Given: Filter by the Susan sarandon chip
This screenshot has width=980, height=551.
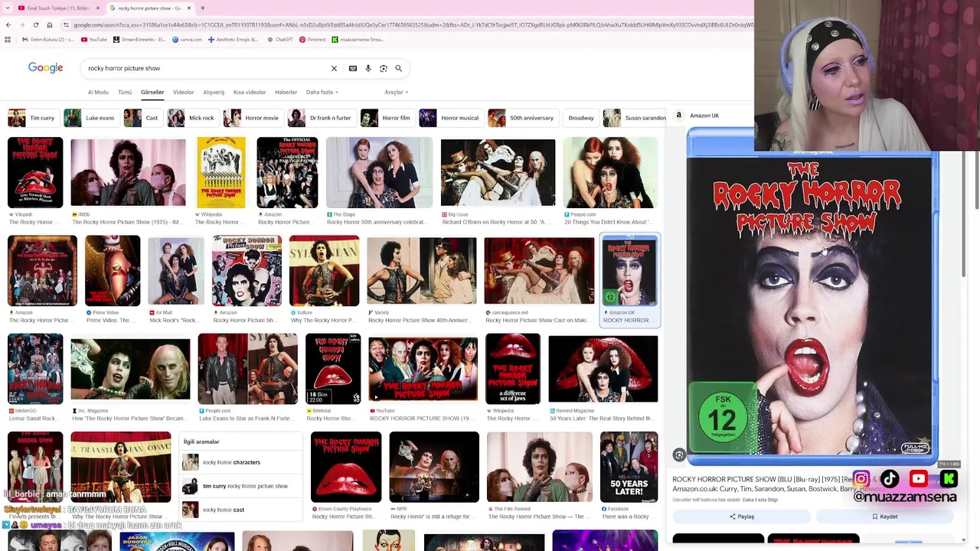Looking at the screenshot, I should (635, 118).
